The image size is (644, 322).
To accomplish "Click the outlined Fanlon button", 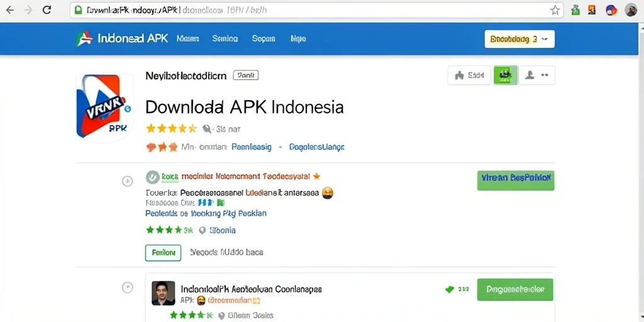I will click(163, 253).
